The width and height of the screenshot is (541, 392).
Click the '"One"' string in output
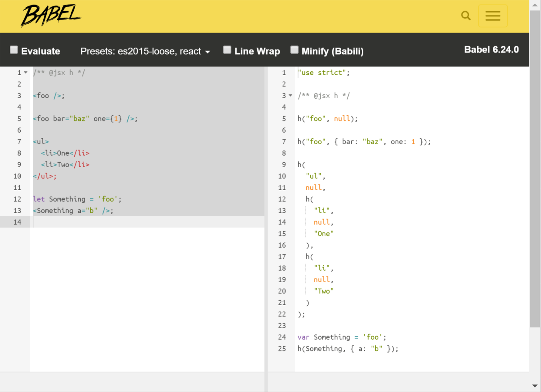324,233
